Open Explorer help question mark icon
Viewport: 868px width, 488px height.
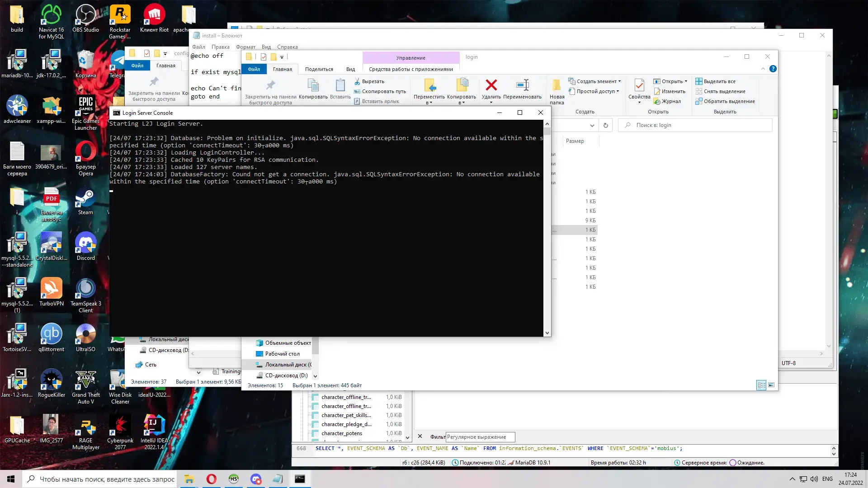773,69
